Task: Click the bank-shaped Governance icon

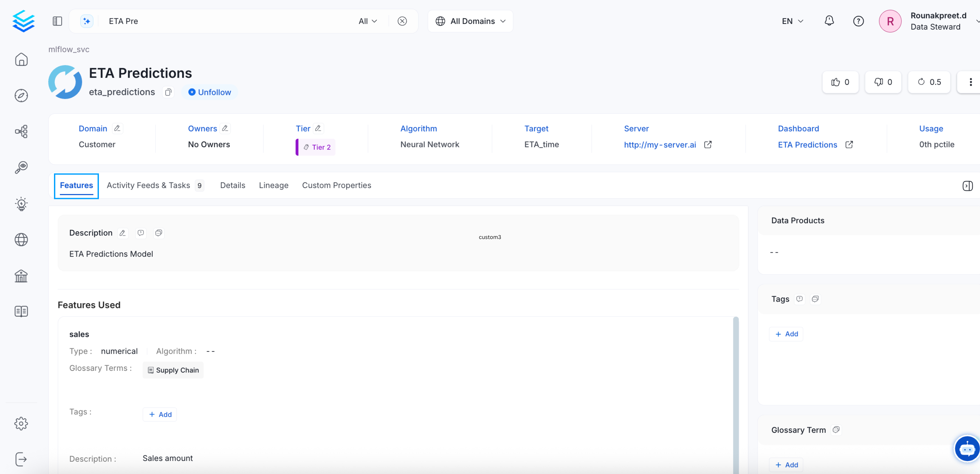Action: (21, 276)
